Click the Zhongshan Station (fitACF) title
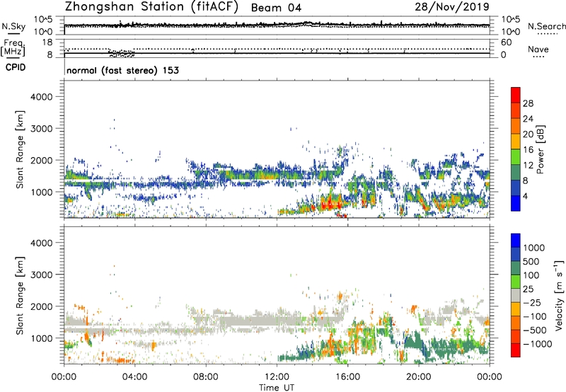Screen dimensions: 566x392 tap(151, 7)
